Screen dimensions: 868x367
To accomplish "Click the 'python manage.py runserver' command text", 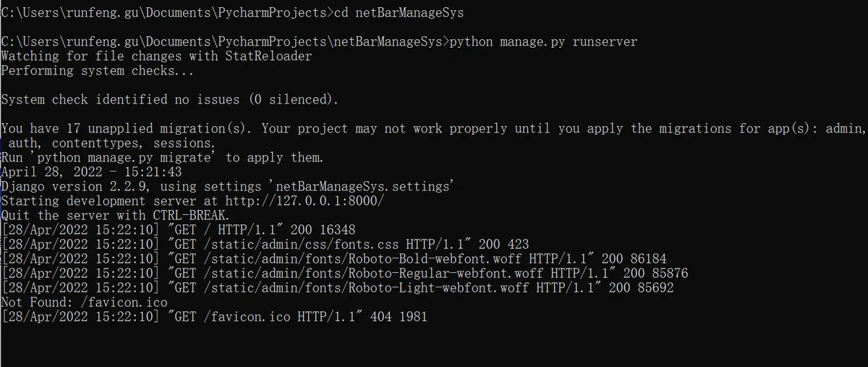I will point(543,41).
